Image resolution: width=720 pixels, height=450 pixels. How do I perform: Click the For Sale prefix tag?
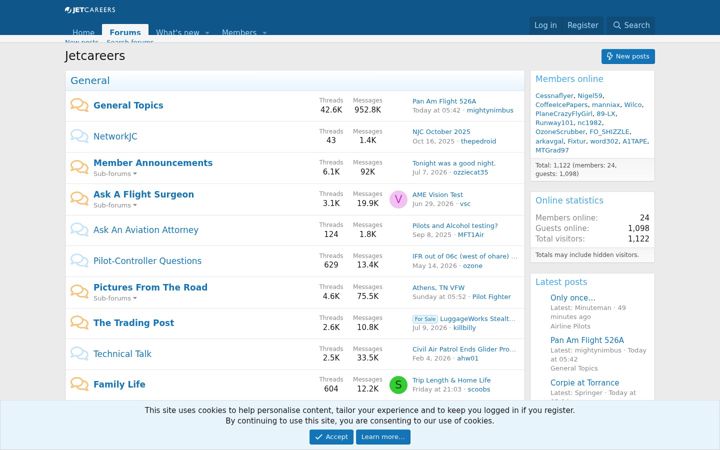425,319
